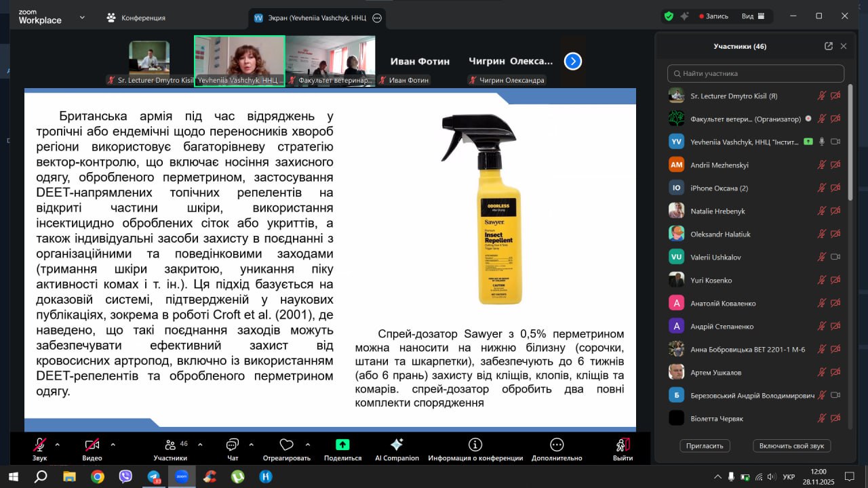This screenshot has width=868, height=488.
Task: Open the More options ellipsis icon
Action: 557,445
